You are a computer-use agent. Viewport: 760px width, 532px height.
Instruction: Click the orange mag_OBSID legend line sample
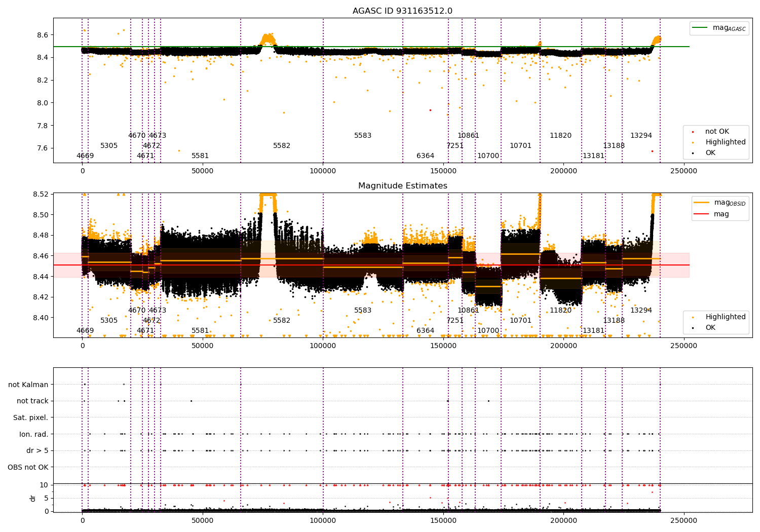coord(702,203)
